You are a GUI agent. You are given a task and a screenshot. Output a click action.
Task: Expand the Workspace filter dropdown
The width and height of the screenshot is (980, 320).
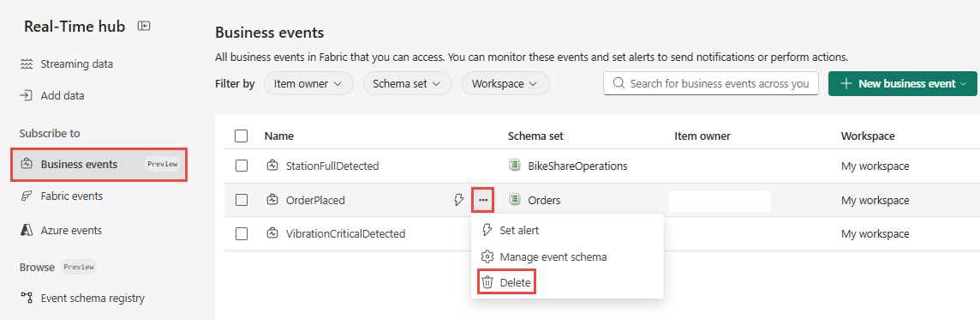505,83
